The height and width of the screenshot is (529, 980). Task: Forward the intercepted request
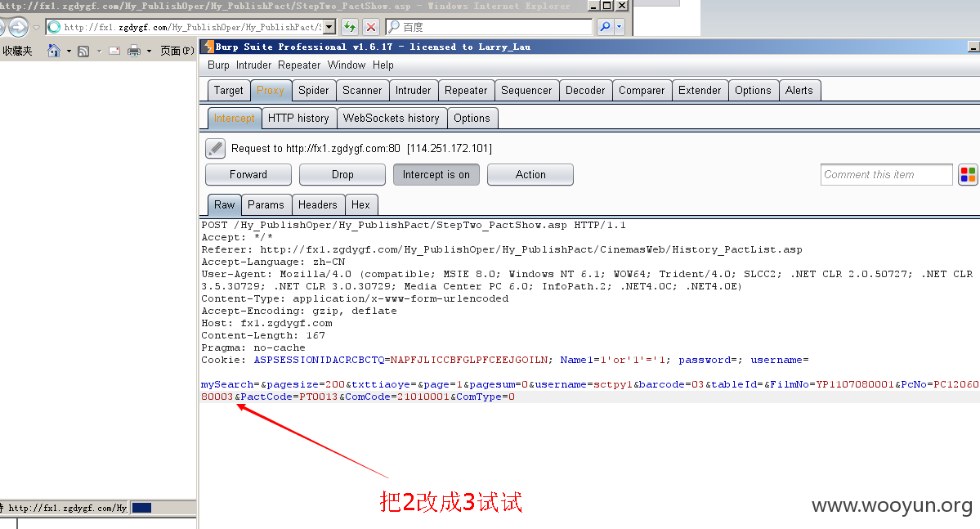coord(248,174)
